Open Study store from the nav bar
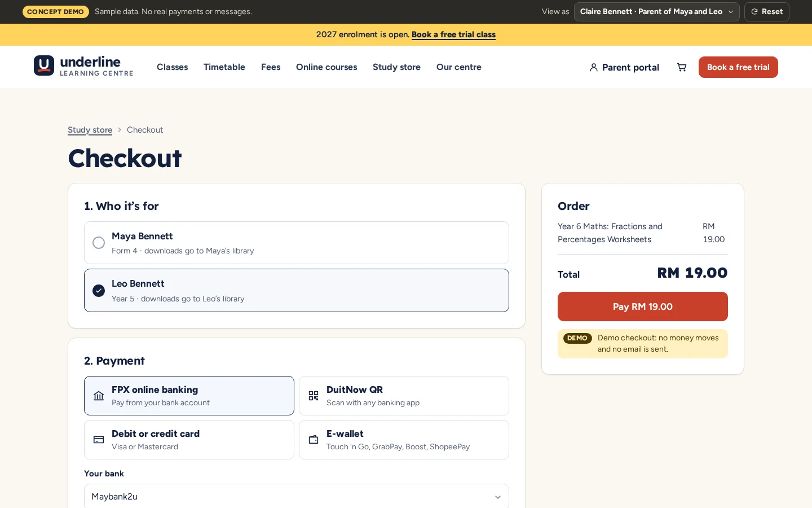This screenshot has width=812, height=508. [396, 67]
